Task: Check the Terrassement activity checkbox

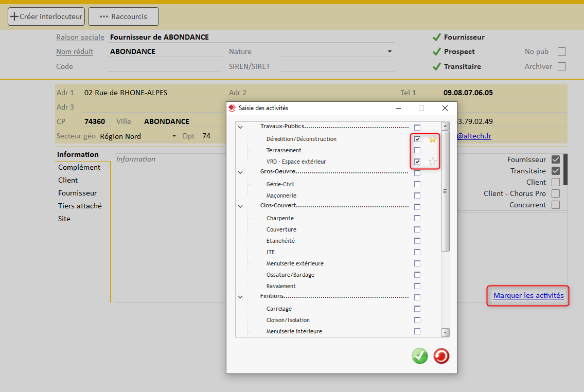Action: [x=417, y=150]
